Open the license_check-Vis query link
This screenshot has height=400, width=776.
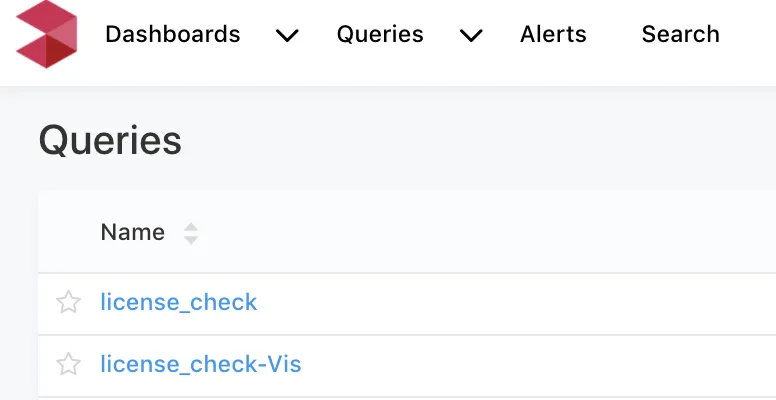pyautogui.click(x=200, y=364)
